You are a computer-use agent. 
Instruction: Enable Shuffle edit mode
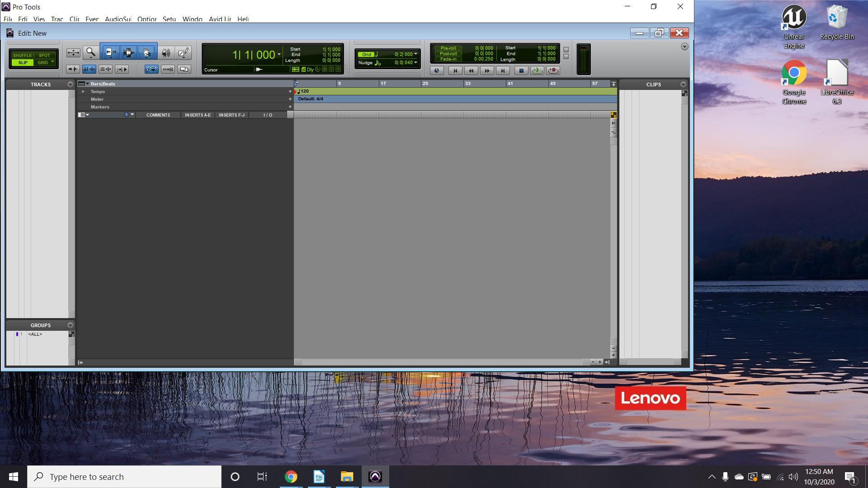click(x=22, y=55)
